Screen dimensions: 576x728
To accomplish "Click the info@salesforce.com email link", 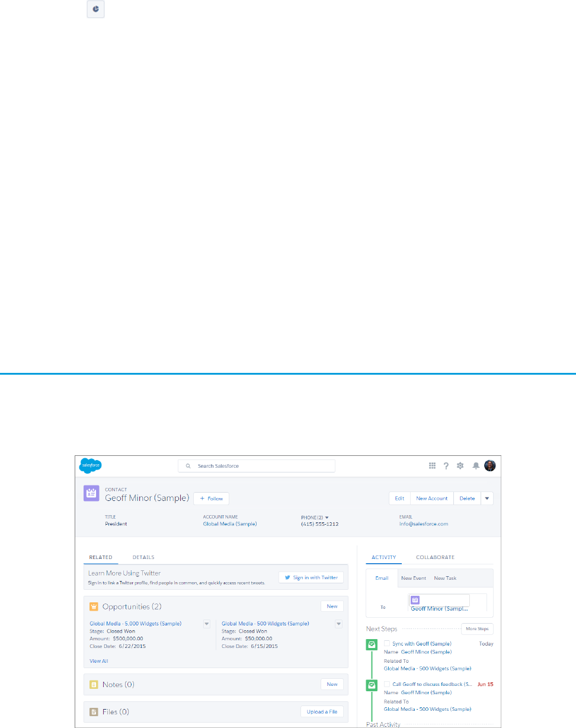I will 424,524.
